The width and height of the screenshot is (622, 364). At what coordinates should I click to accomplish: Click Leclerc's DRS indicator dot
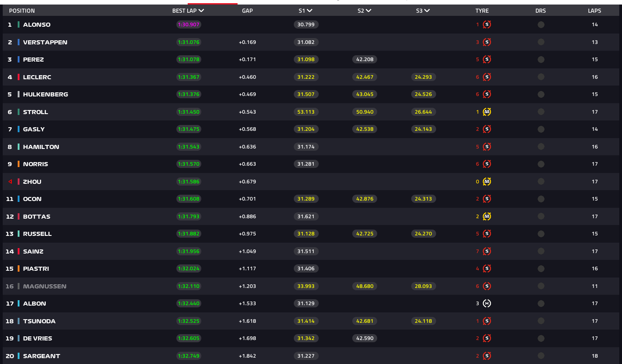pos(541,77)
